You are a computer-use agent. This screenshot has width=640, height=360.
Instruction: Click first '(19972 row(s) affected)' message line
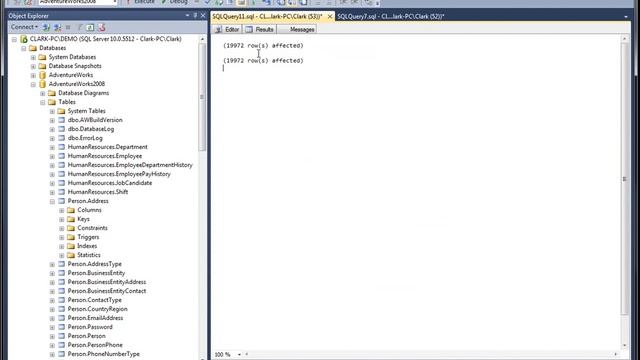click(x=263, y=46)
